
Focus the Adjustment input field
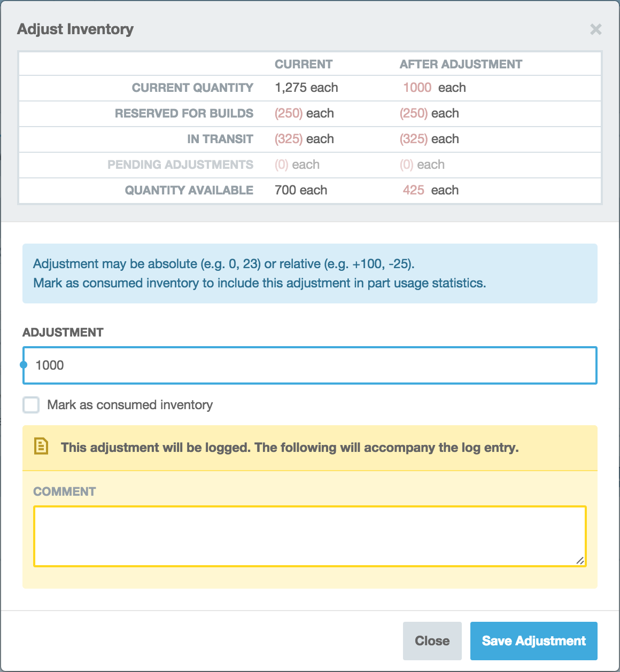[310, 365]
